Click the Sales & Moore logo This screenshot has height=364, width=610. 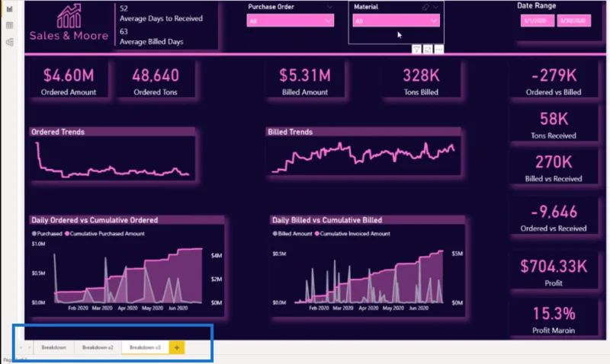click(x=69, y=23)
